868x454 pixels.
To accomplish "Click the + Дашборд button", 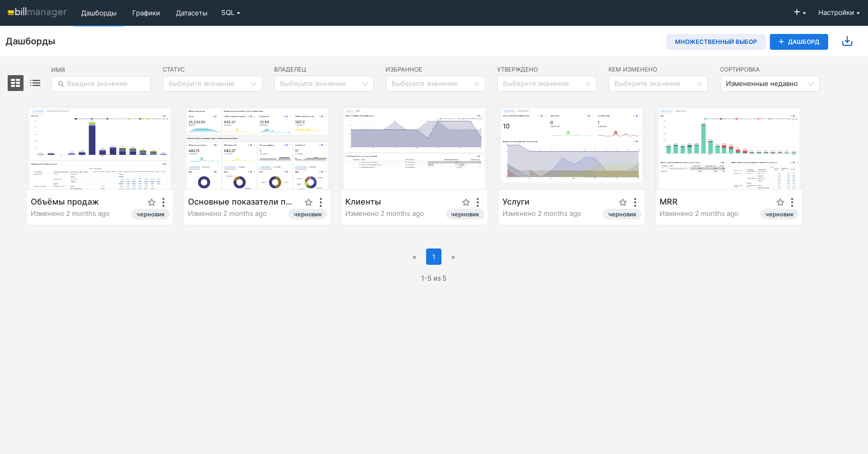I will pos(798,42).
